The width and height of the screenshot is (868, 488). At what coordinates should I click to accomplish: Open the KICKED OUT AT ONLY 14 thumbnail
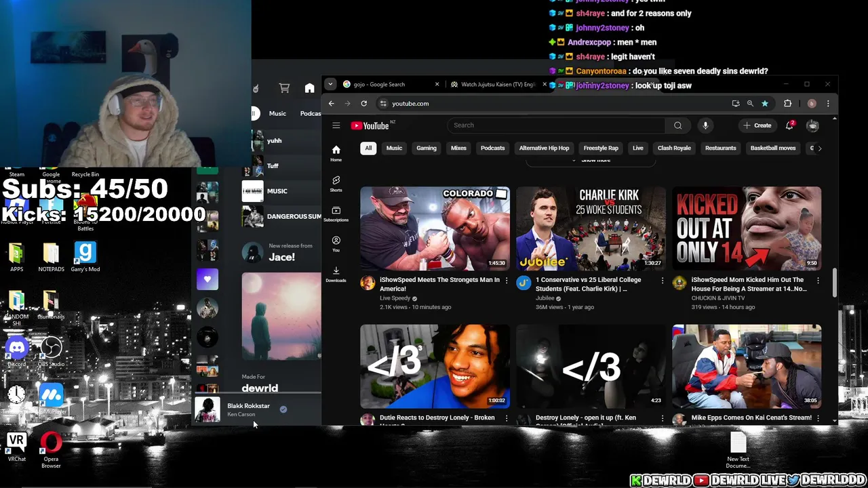tap(747, 228)
